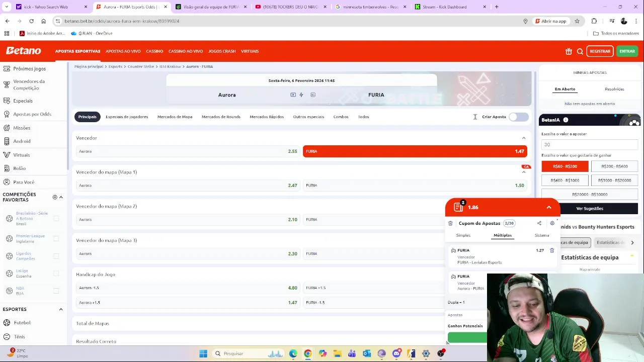Screen dimensions: 644x362
Task: Expand the Total de Mapas market
Action: [x=260, y=323]
